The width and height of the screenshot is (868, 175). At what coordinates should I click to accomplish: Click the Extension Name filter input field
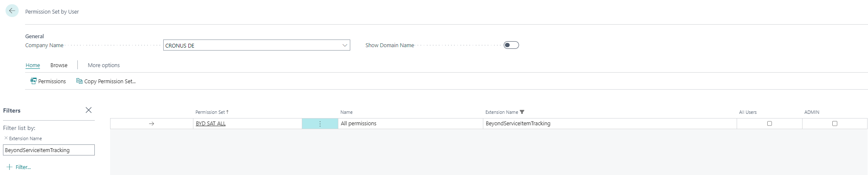pos(48,150)
